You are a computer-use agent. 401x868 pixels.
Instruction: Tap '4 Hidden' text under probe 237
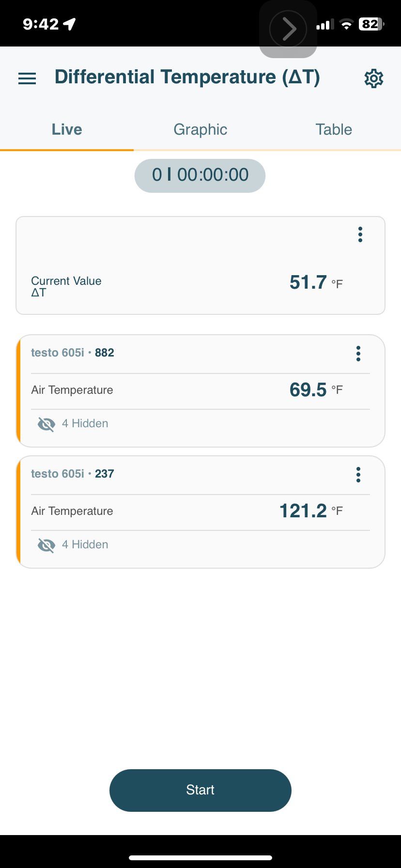[85, 544]
